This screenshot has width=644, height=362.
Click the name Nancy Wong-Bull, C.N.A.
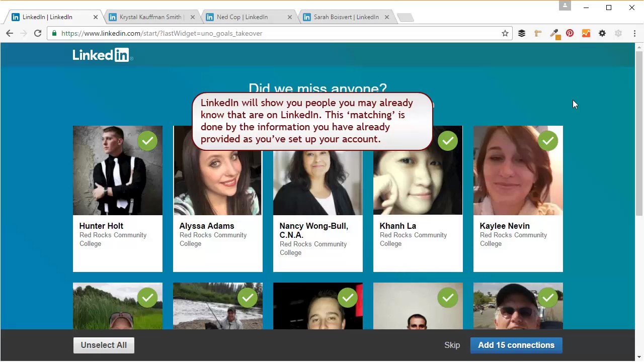point(314,230)
